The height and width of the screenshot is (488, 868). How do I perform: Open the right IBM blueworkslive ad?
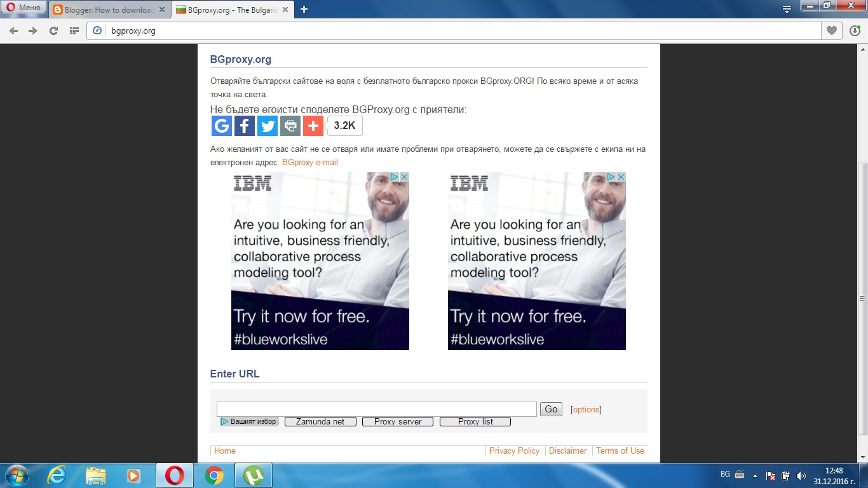click(537, 261)
